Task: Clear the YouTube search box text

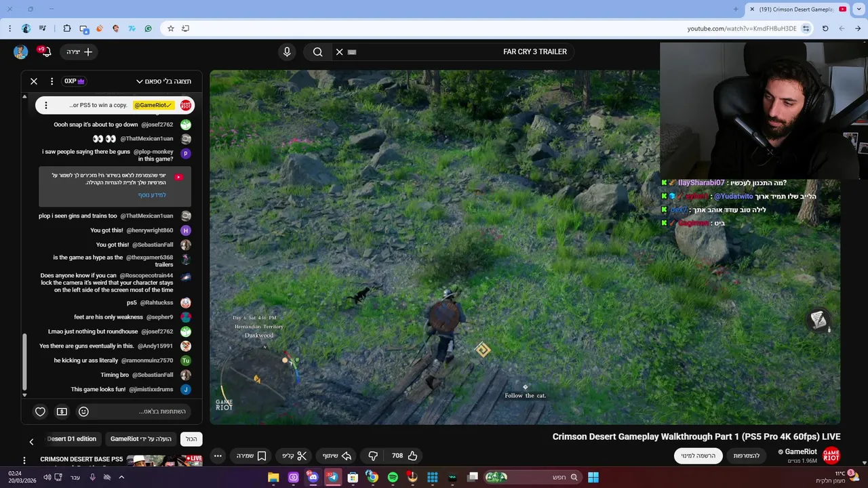Action: (340, 52)
